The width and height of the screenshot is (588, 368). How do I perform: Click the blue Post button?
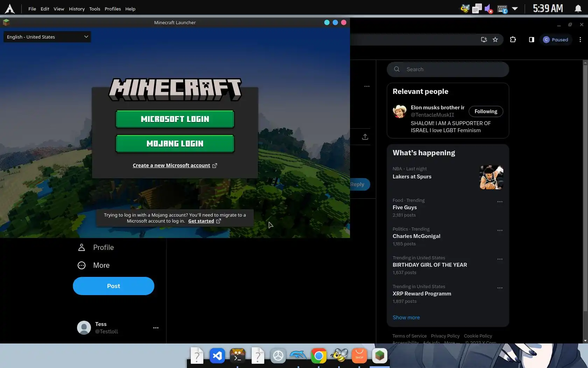point(113,286)
